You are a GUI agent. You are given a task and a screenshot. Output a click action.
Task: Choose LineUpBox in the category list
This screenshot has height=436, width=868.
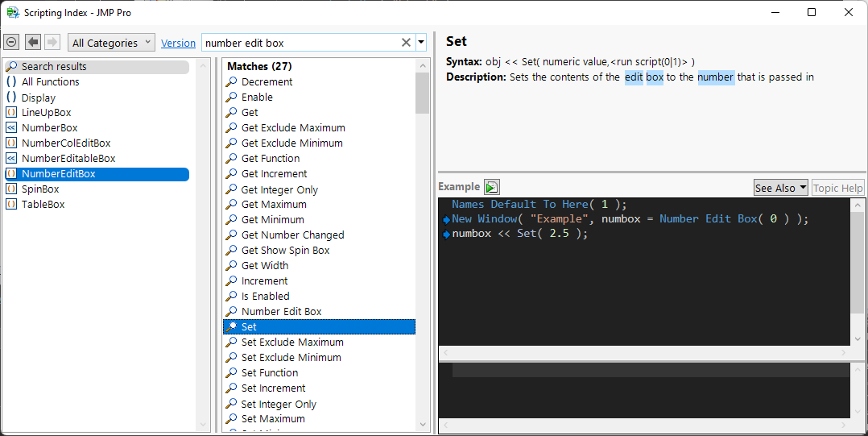point(46,112)
